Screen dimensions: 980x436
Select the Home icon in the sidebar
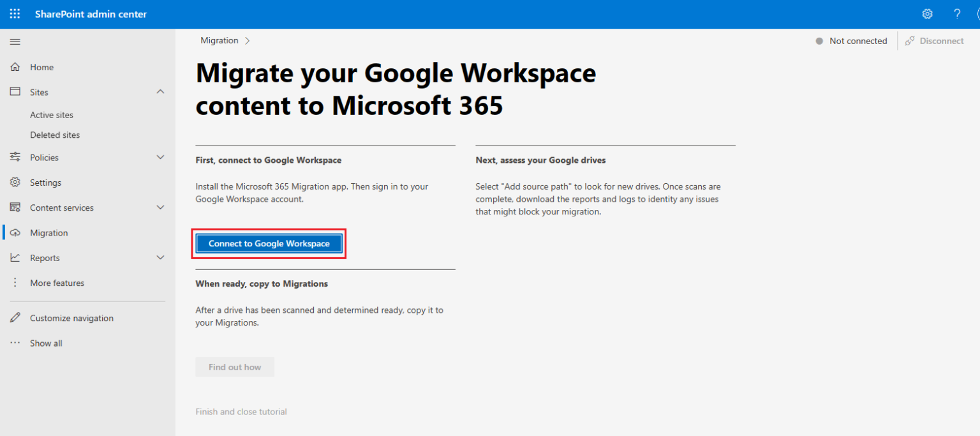(x=15, y=66)
